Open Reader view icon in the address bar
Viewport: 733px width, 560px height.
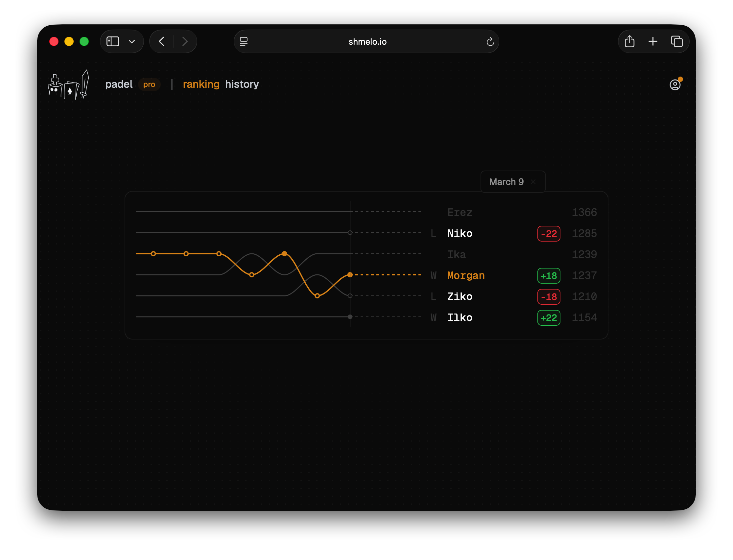pos(244,41)
